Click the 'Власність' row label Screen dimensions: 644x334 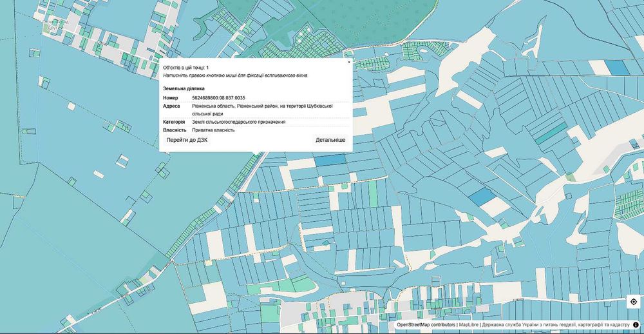175,130
